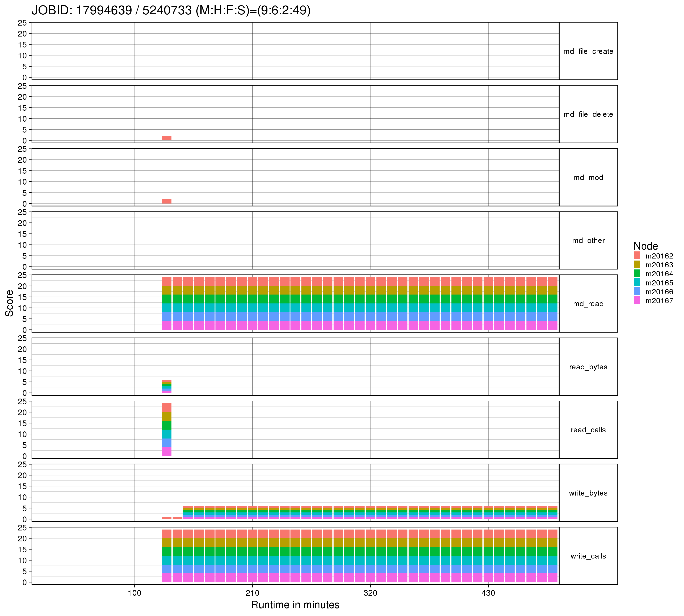This screenshot has height=616, width=684.
Task: Click the m20164 green legend swatch
Action: coord(637,274)
